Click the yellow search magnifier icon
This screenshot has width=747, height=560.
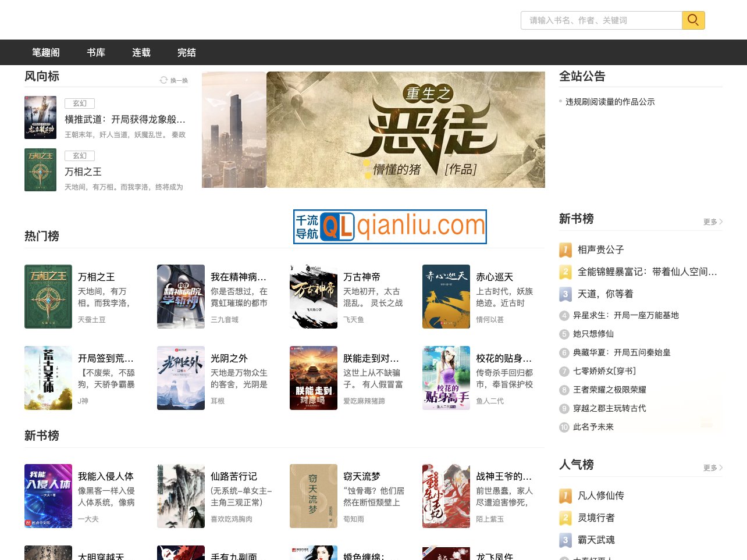(x=693, y=20)
